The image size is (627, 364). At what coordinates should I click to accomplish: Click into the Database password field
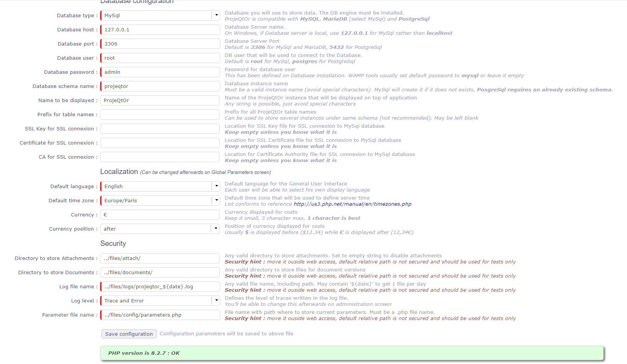click(x=160, y=72)
